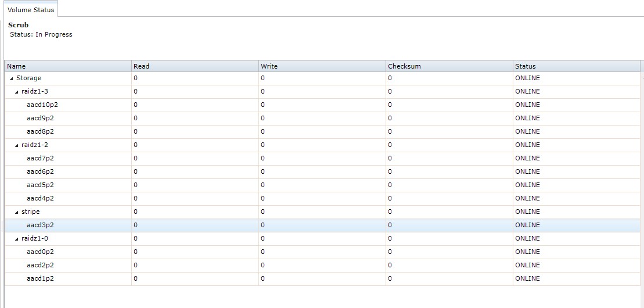
Task: Sort by the Status column header
Action: coord(576,66)
